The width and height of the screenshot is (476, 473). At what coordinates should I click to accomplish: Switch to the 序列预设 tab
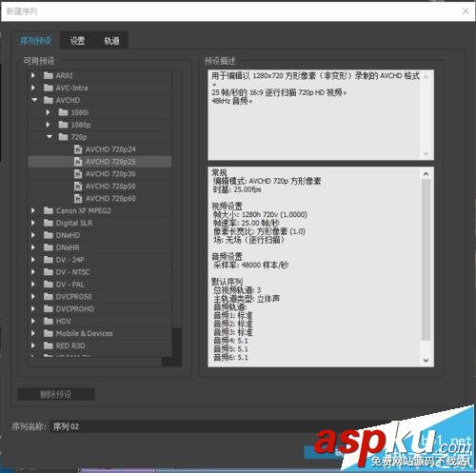36,41
